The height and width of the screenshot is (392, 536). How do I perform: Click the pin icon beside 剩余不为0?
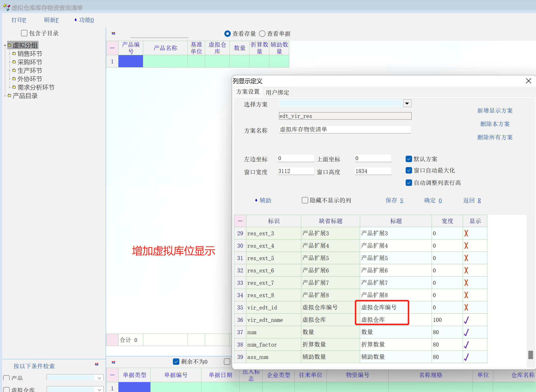[113, 362]
